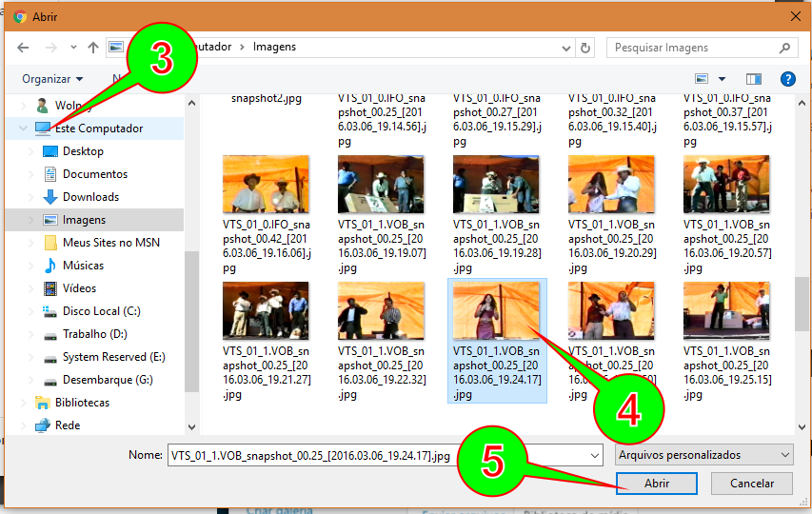Image resolution: width=812 pixels, height=514 pixels.
Task: Click the change view icon
Action: (702, 79)
